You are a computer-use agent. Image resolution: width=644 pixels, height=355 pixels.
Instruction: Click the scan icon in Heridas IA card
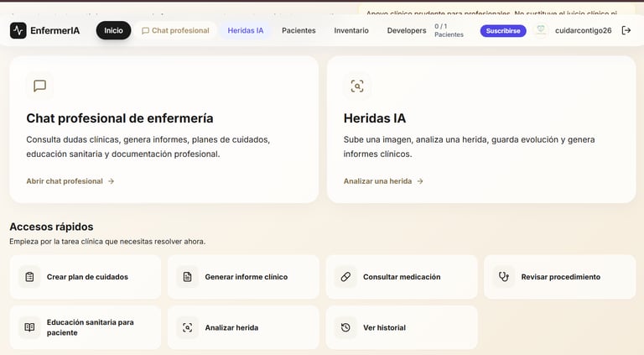[357, 86]
